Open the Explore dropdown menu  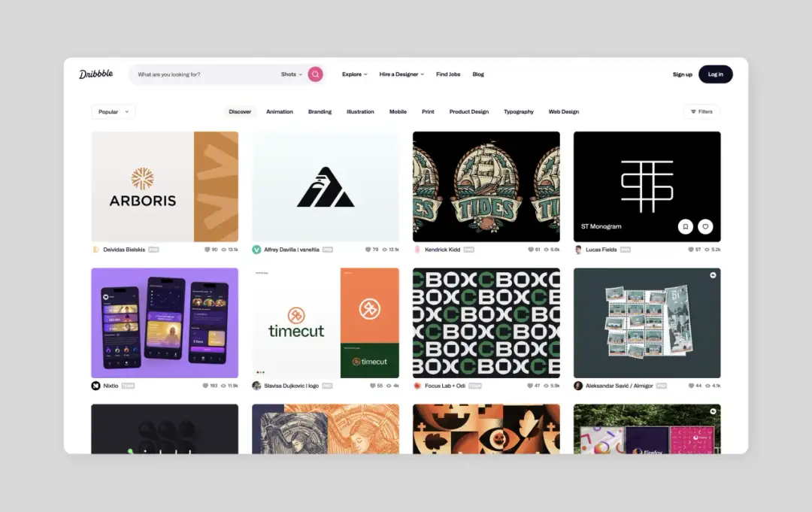point(353,74)
